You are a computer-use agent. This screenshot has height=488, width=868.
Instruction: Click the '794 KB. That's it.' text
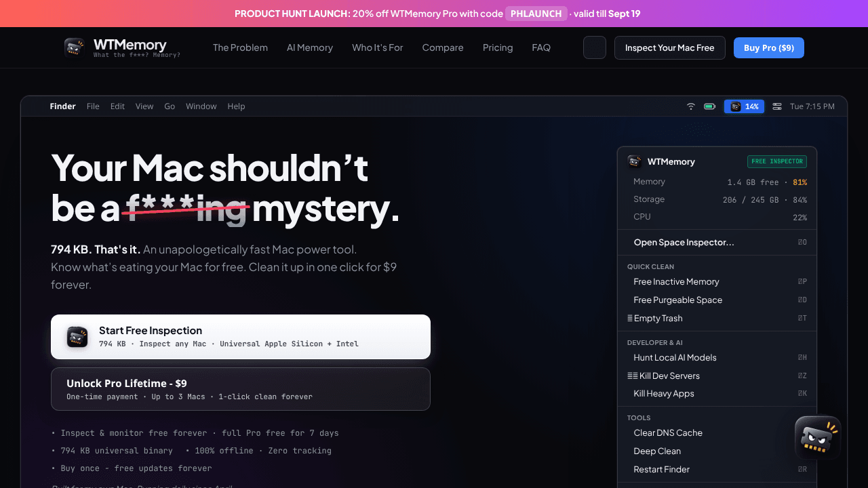click(x=95, y=249)
